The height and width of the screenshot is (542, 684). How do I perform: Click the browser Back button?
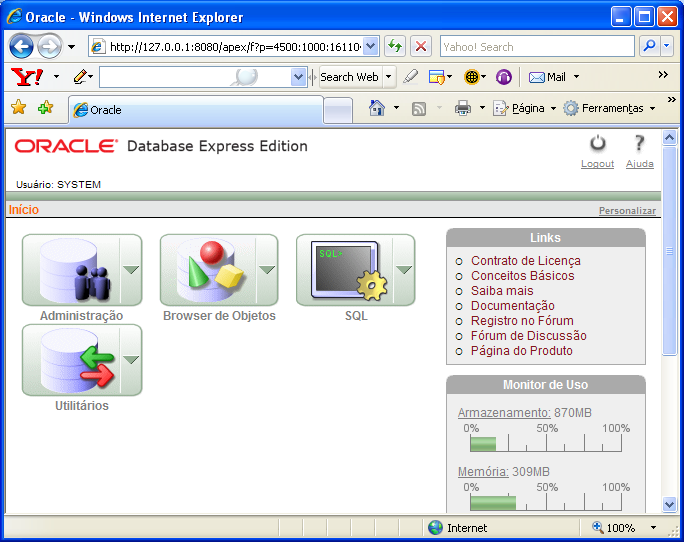click(21, 46)
